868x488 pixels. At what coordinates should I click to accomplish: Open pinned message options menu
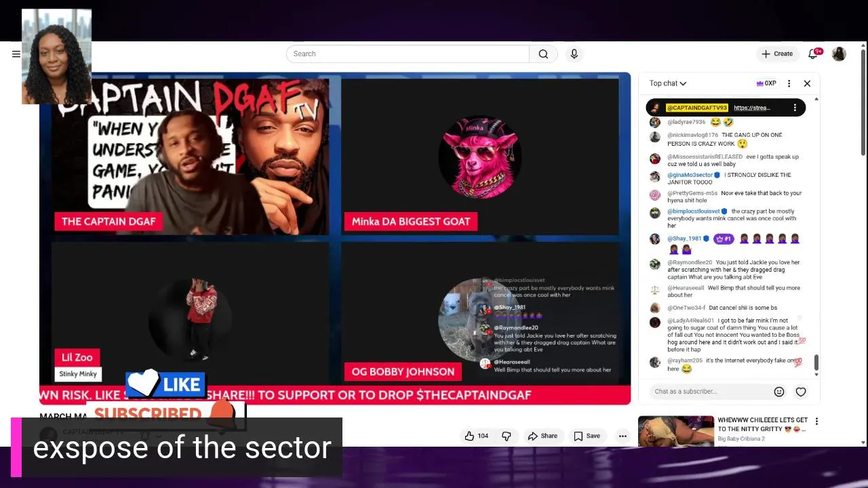pyautogui.click(x=795, y=108)
